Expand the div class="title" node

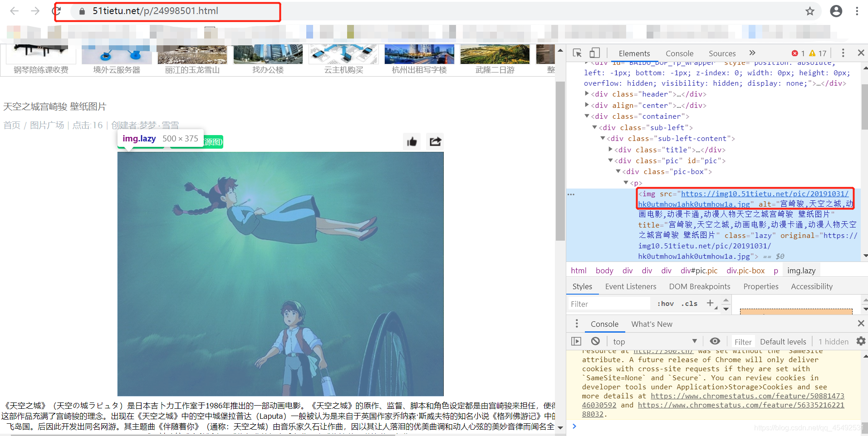coord(610,150)
